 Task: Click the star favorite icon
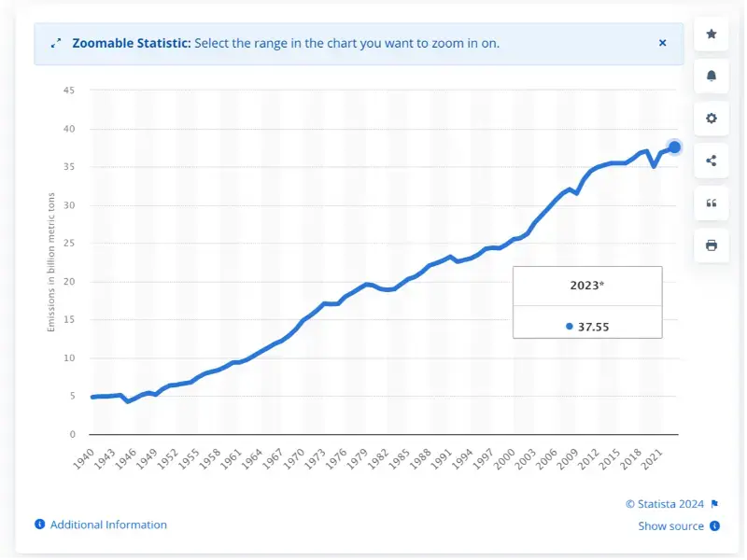(713, 34)
